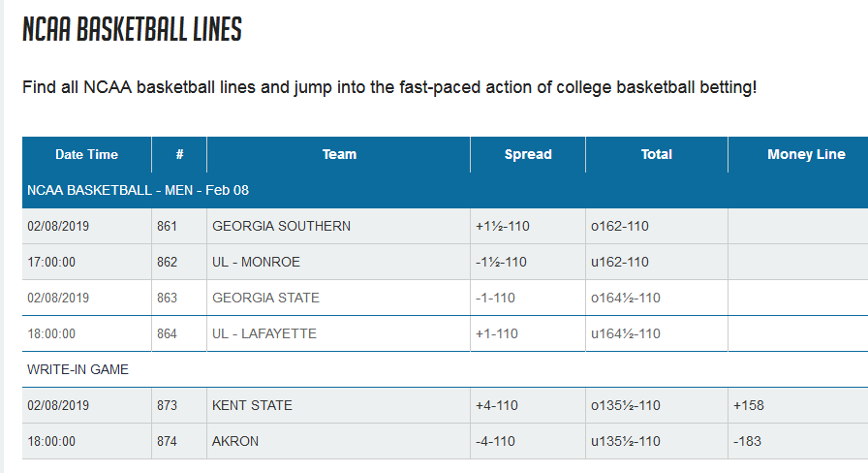Click the Money Line column header
This screenshot has width=868, height=473.
coord(806,154)
